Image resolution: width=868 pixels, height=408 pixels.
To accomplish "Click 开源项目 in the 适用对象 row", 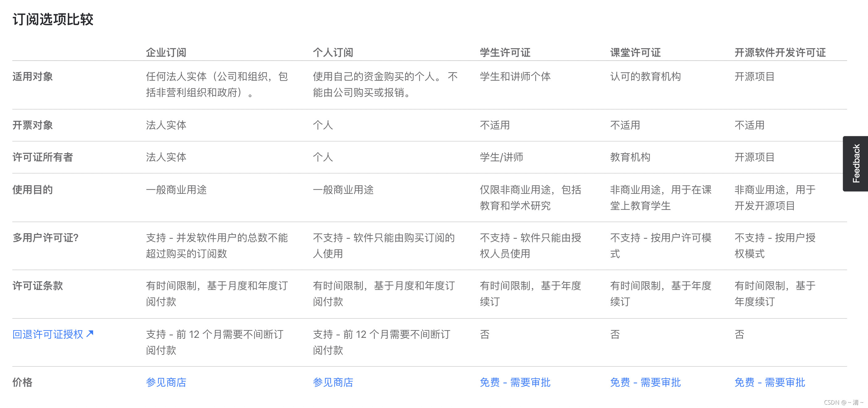I will (x=754, y=76).
